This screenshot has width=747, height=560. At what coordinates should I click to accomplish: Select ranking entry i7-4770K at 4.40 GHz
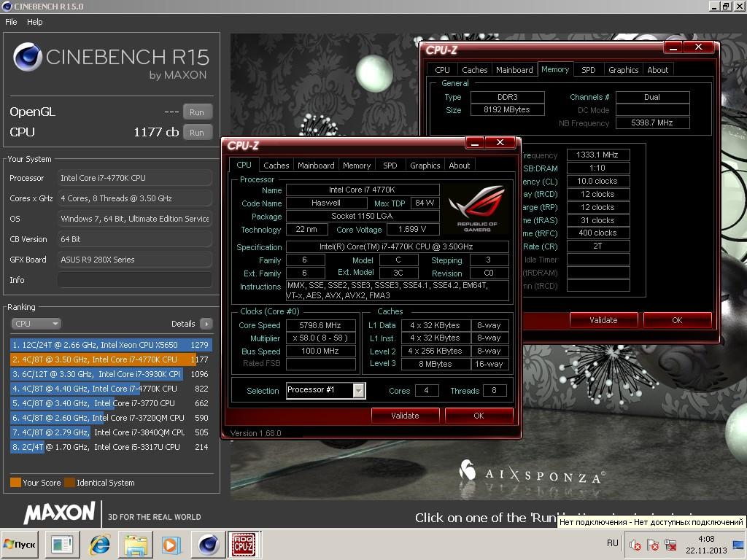pos(111,389)
